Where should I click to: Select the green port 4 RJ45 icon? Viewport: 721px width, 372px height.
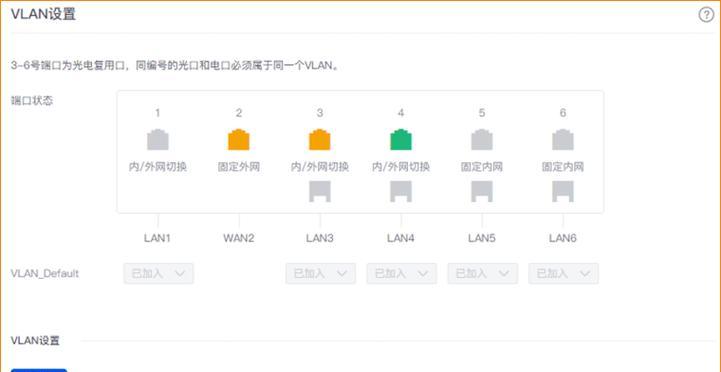(401, 140)
